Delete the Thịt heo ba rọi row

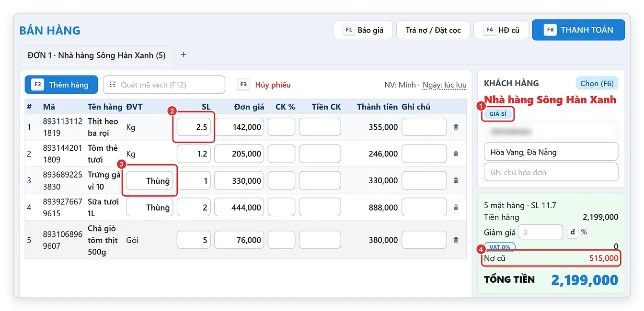pyautogui.click(x=456, y=127)
